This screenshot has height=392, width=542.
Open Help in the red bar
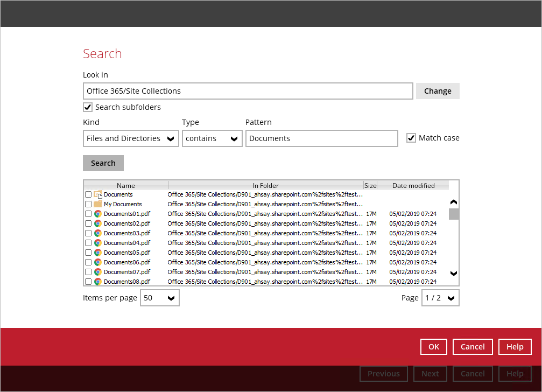click(x=515, y=347)
